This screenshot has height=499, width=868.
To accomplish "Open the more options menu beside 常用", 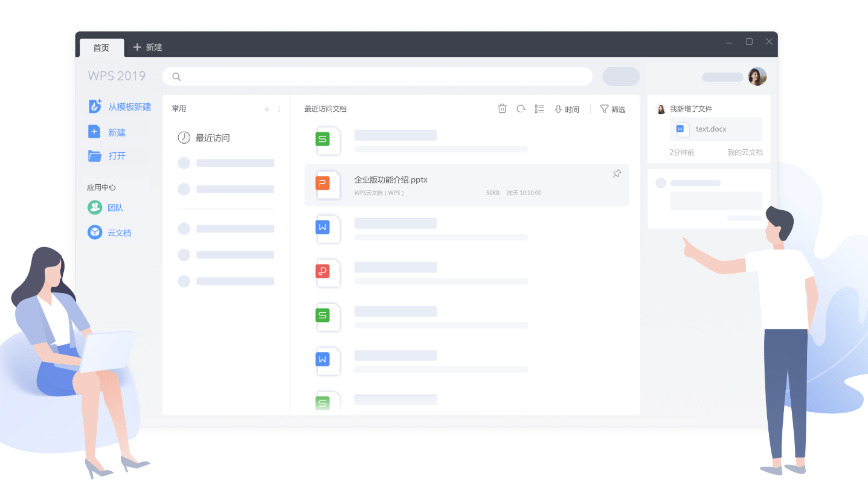I will click(279, 109).
